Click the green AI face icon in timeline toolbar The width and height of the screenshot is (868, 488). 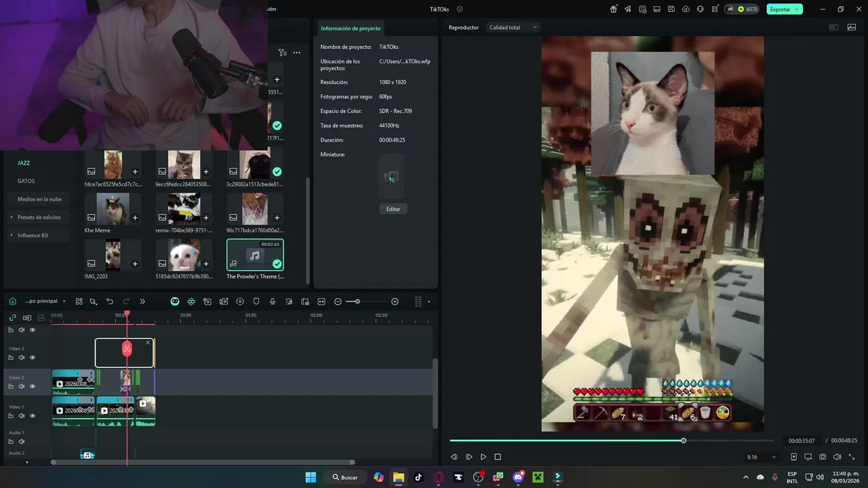point(175,301)
